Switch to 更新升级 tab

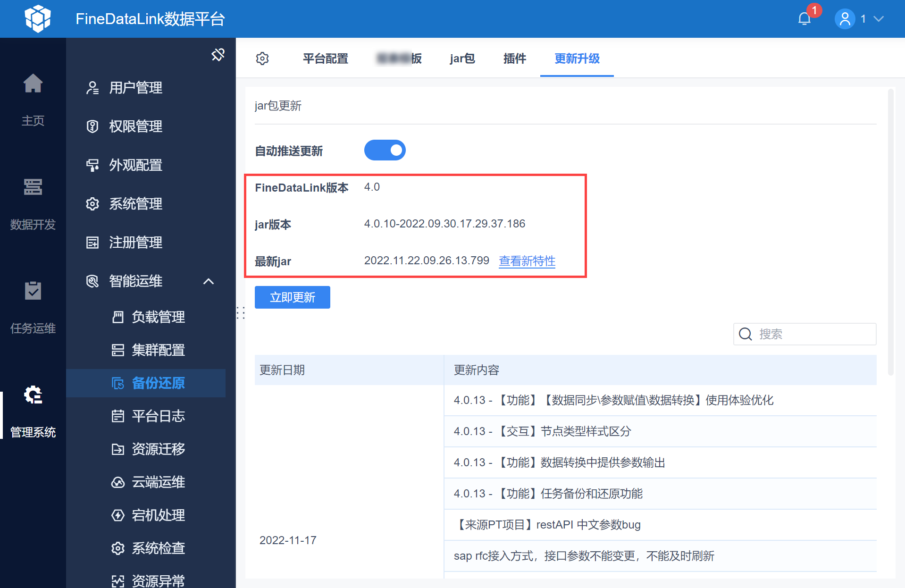[x=577, y=59]
